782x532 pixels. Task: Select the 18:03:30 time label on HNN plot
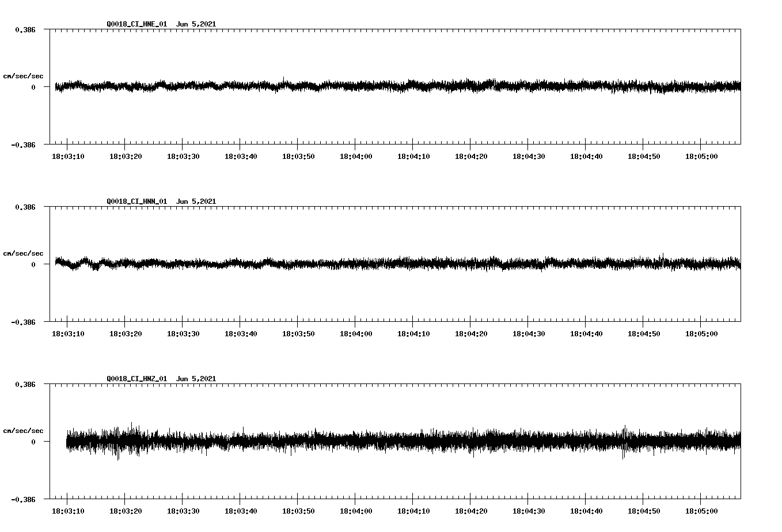tap(183, 334)
